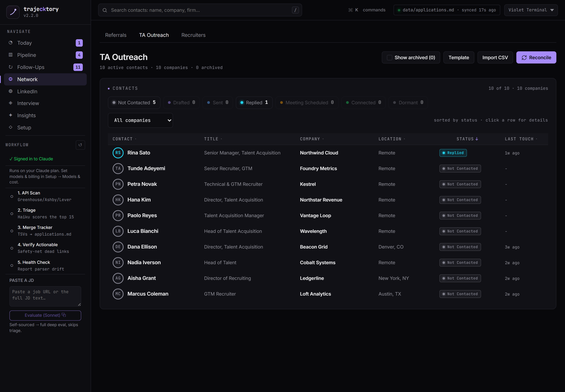Viewport: 565px width, 392px height.
Task: Click the Today nav icon
Action: tap(11, 43)
